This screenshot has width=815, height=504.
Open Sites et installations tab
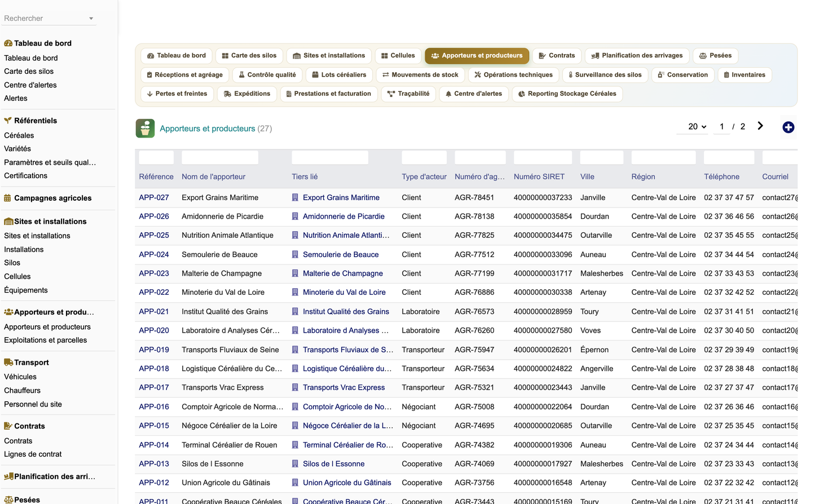pos(329,56)
